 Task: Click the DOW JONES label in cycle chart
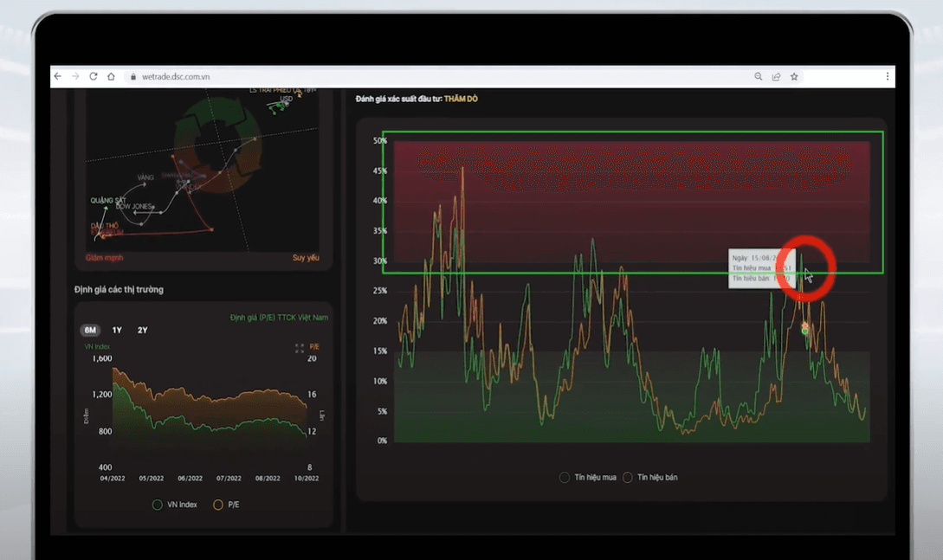(133, 206)
